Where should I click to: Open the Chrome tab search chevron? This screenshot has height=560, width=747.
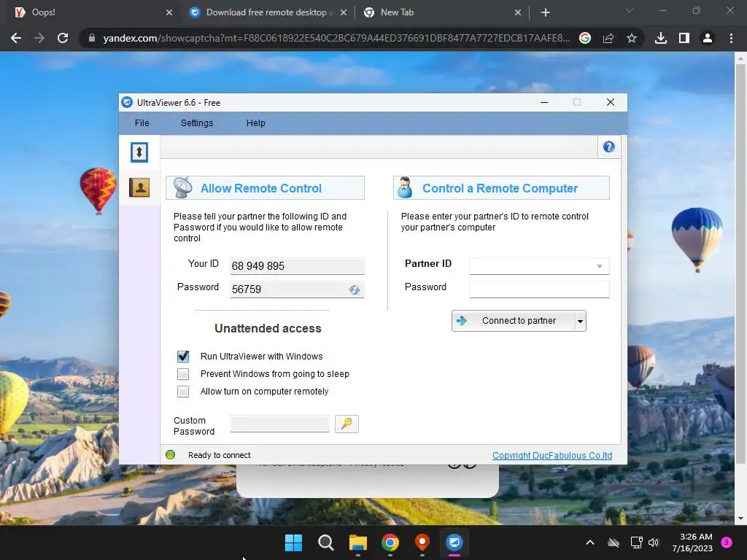coord(630,10)
